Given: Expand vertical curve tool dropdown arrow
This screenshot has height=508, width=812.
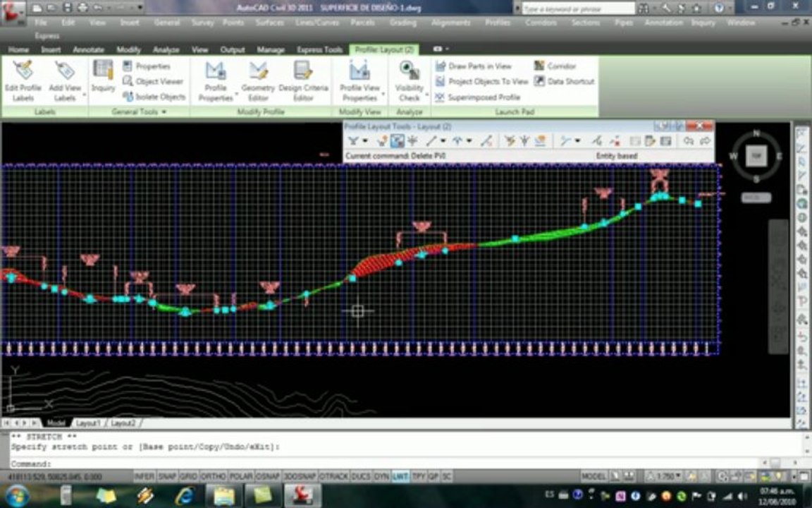Looking at the screenshot, I should 469,140.
